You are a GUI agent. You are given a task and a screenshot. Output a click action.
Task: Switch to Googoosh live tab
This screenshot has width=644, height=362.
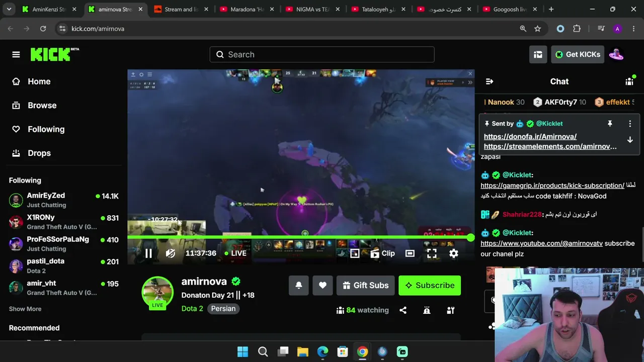[509, 9]
